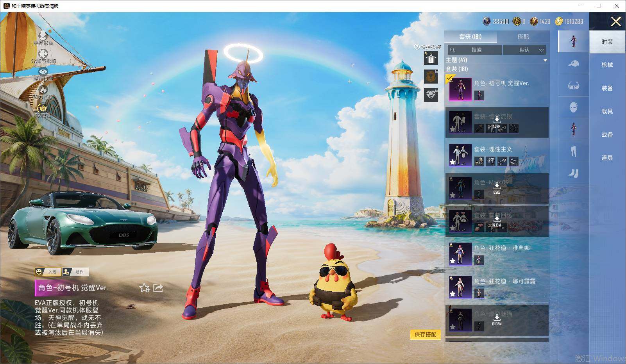Select 角色-狂花道·娜可露露 thumbnail
The image size is (626, 364).
point(460,287)
